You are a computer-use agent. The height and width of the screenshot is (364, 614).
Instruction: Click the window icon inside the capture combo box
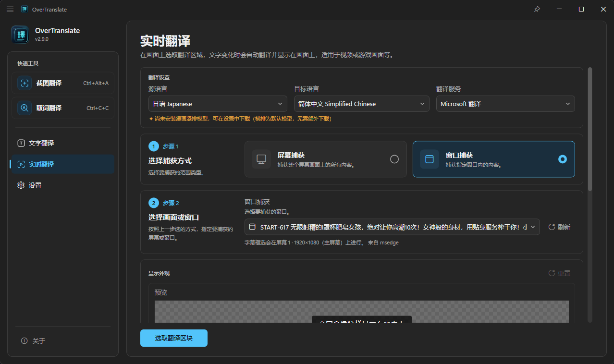tap(252, 227)
